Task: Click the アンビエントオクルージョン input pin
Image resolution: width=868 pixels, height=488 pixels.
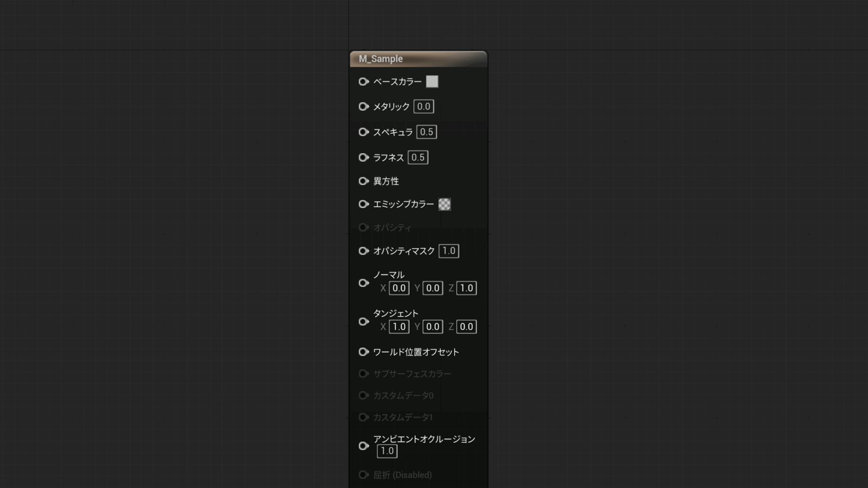Action: [x=363, y=446]
